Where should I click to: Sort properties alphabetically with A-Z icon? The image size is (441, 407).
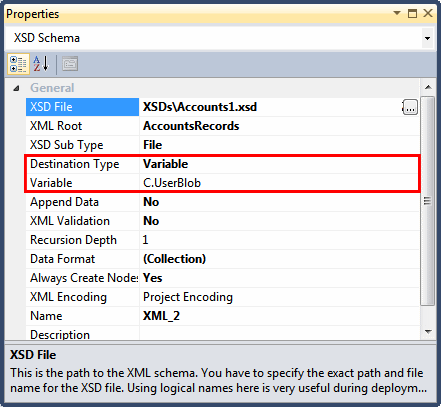click(x=41, y=64)
